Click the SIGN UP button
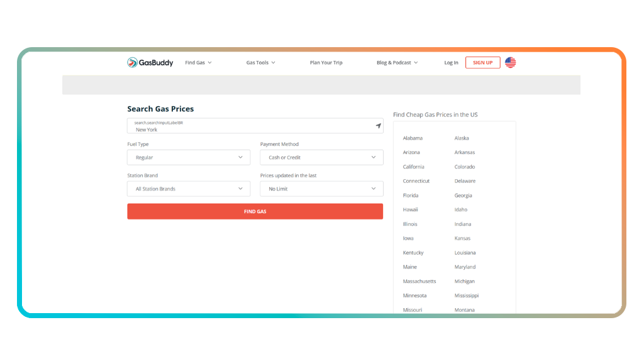This screenshot has width=644, height=337. (x=482, y=62)
